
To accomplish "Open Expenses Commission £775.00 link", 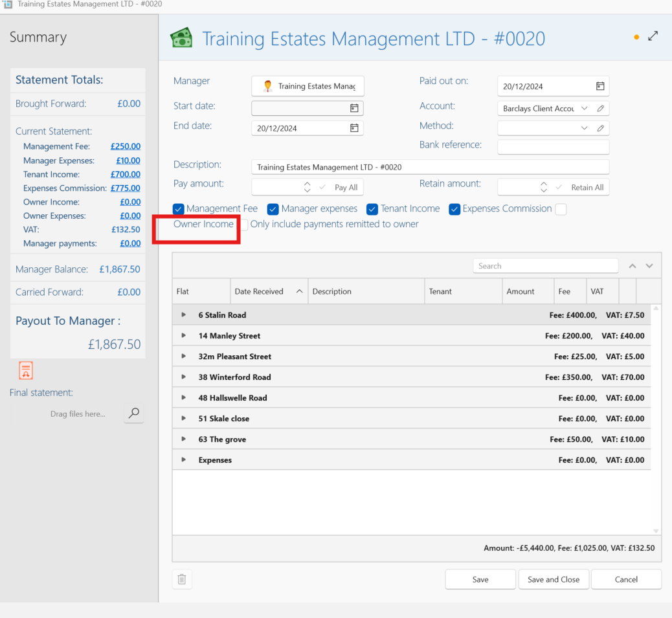I will point(126,188).
